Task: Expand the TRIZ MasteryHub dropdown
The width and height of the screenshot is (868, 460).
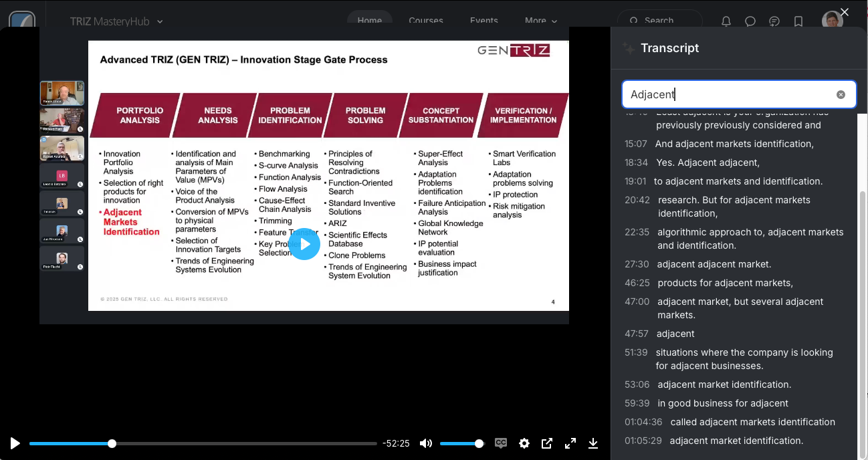Action: 116,21
